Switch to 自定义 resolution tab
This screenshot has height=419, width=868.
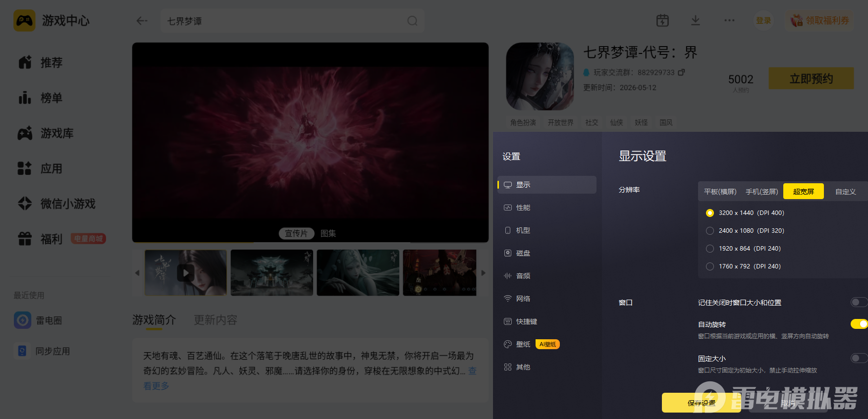845,192
